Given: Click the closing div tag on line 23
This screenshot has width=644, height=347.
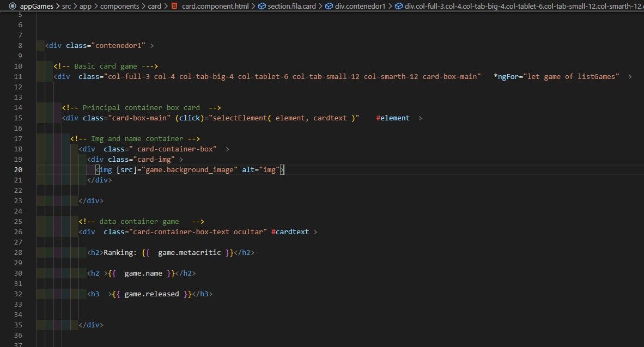Looking at the screenshot, I should pyautogui.click(x=91, y=201).
